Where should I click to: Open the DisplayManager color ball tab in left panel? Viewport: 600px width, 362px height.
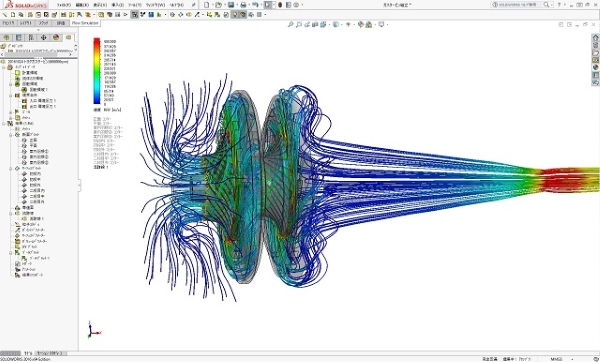click(x=56, y=38)
